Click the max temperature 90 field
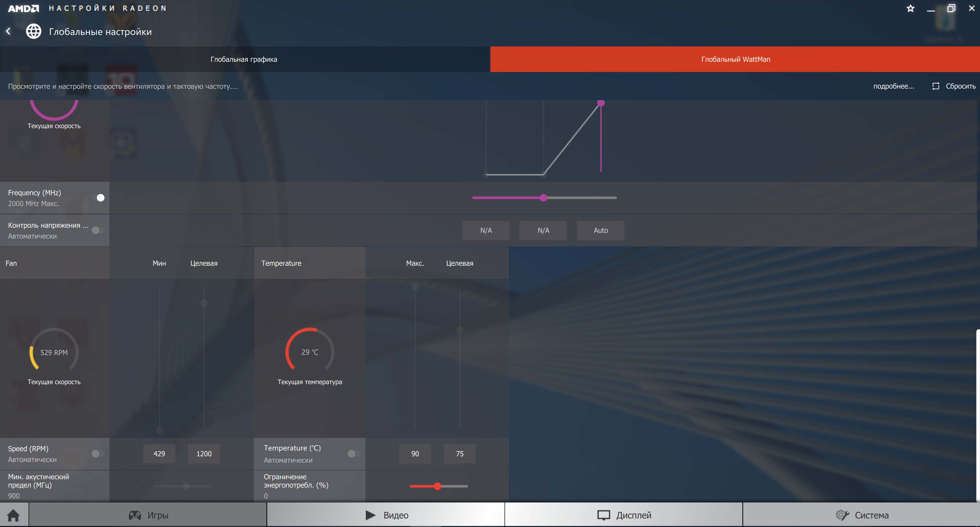 click(x=415, y=453)
